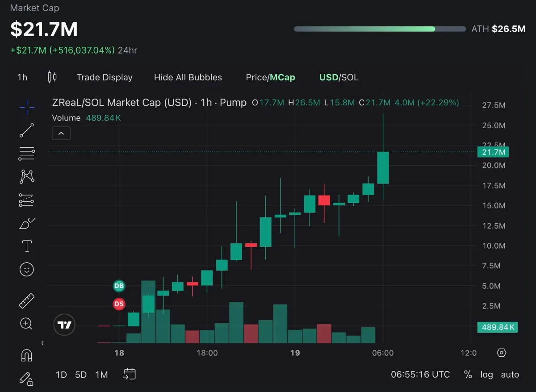Open the candlestick chart type menu
The image size is (536, 392).
(52, 77)
